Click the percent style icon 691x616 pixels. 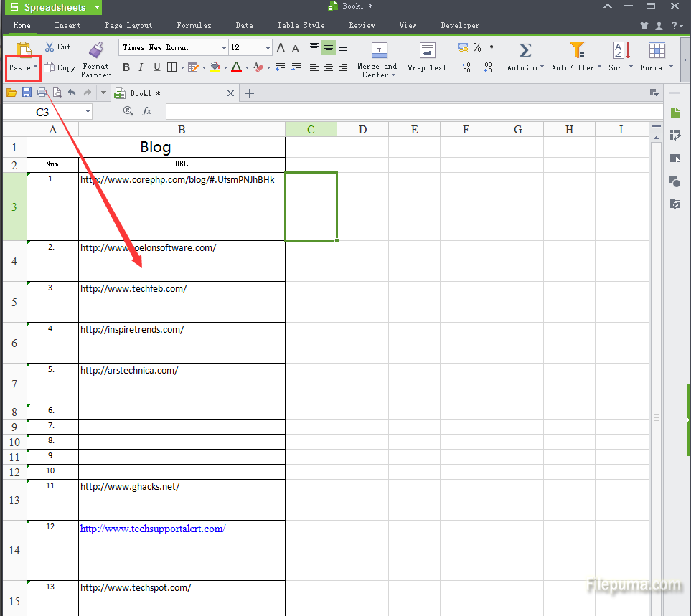pos(477,48)
